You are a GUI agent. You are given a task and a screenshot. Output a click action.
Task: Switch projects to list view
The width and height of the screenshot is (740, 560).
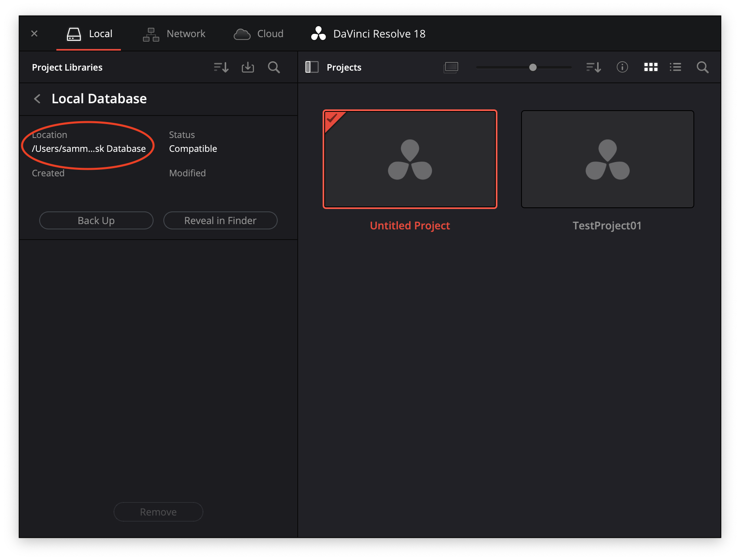click(x=675, y=67)
